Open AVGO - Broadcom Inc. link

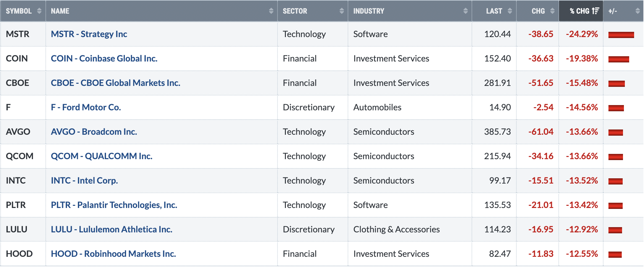[94, 132]
